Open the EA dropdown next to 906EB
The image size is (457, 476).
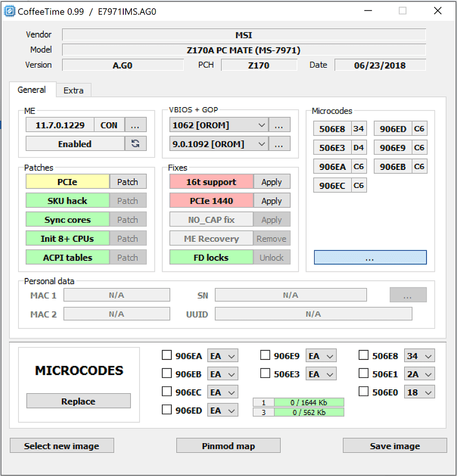point(222,373)
